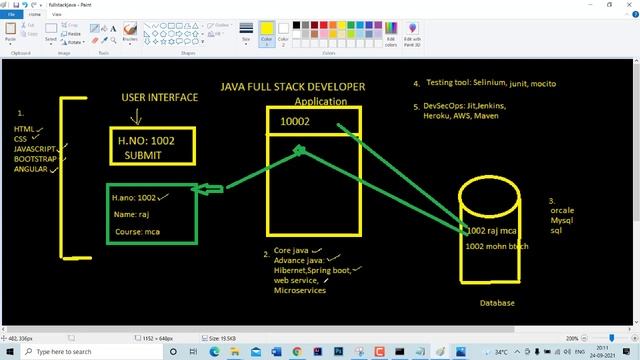Open the File menu
This screenshot has width=640, height=360.
[x=11, y=14]
